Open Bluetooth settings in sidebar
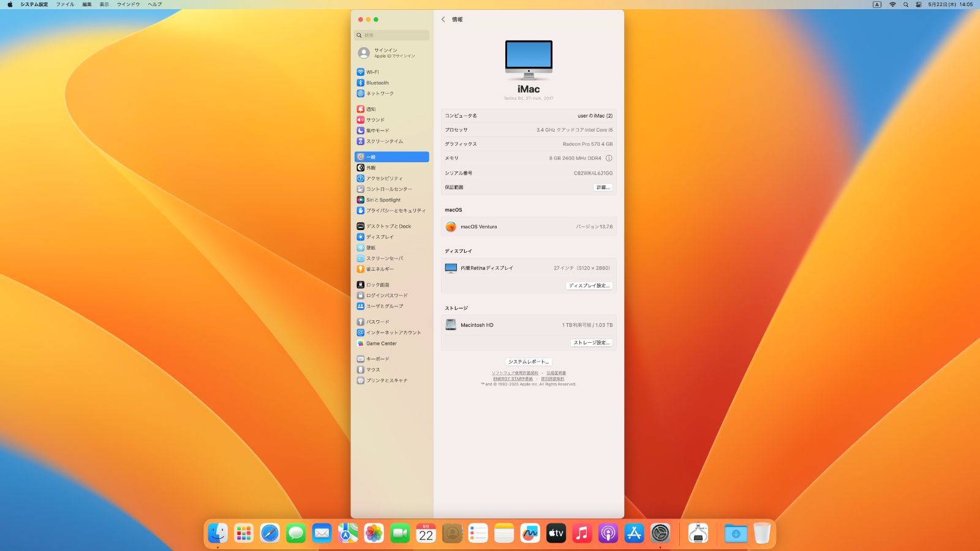The width and height of the screenshot is (980, 551). pos(392,83)
